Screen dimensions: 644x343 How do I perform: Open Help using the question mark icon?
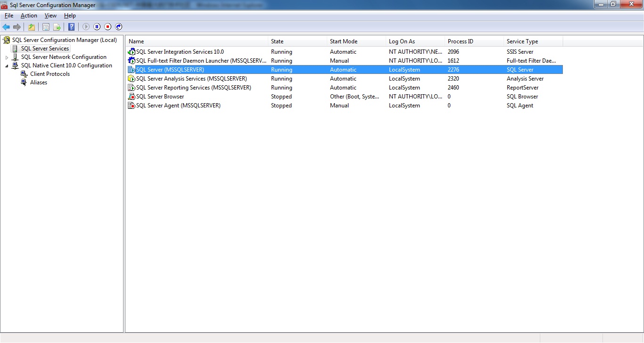(71, 27)
